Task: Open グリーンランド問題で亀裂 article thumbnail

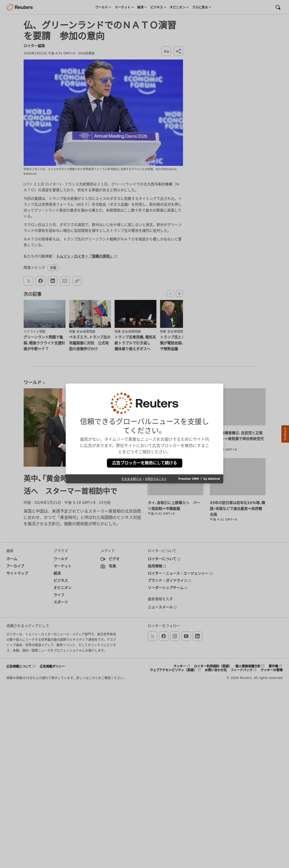Action: tap(44, 314)
